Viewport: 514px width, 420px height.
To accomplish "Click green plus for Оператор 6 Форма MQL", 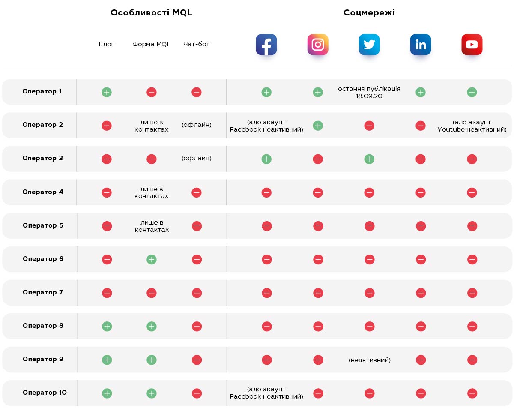I will click(152, 259).
